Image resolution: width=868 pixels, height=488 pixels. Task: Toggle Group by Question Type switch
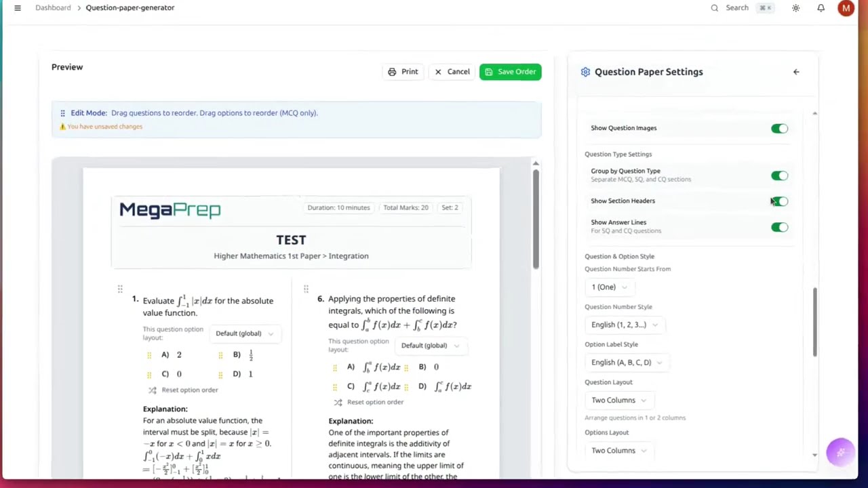tap(779, 176)
